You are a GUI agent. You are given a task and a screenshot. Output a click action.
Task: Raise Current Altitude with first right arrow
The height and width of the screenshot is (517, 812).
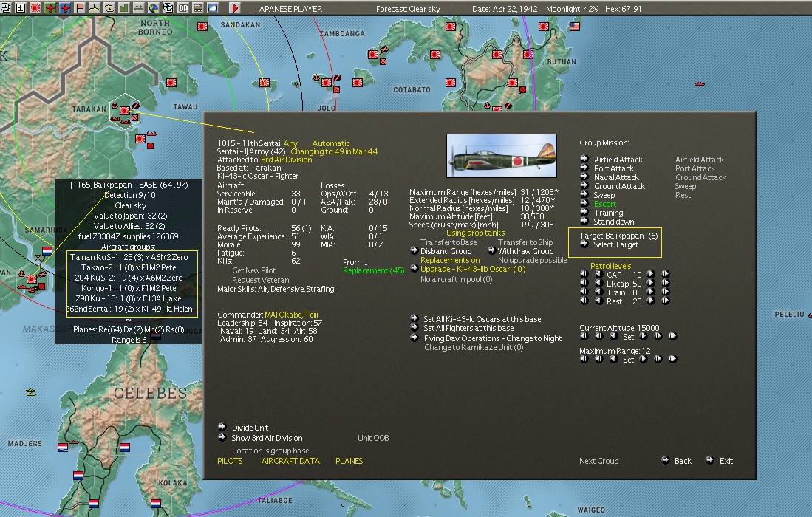point(644,336)
